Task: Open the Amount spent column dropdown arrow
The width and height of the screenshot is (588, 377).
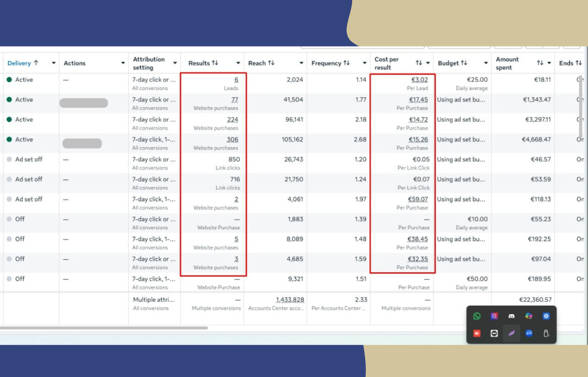Action: [x=549, y=63]
